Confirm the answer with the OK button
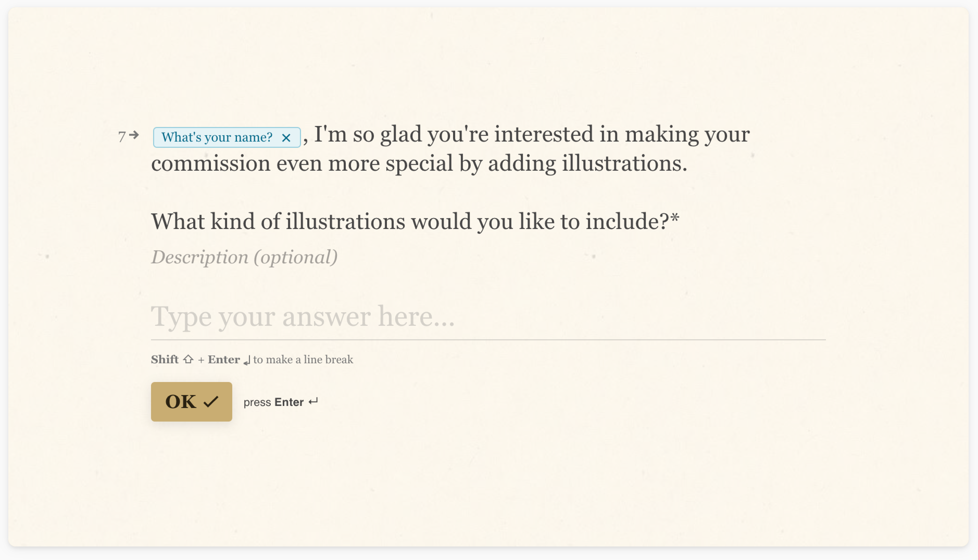Viewport: 978px width, 560px height. 192,402
